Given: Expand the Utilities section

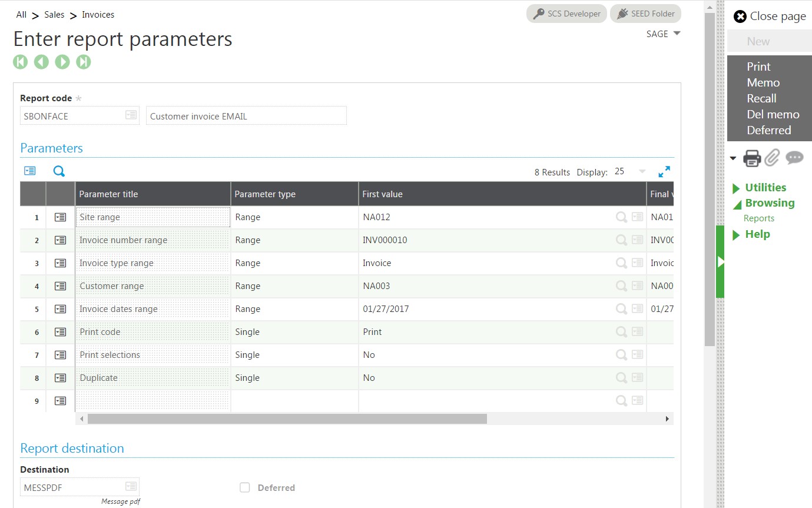Looking at the screenshot, I should coord(767,187).
